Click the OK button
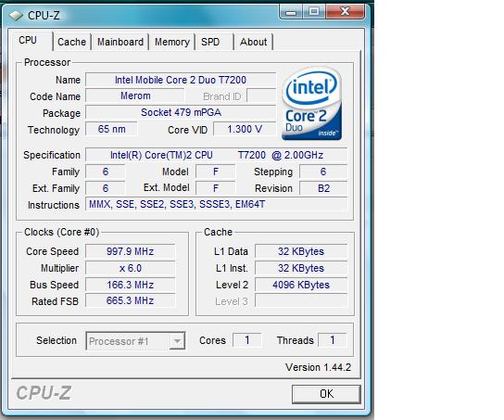The width and height of the screenshot is (504, 420). click(x=326, y=394)
